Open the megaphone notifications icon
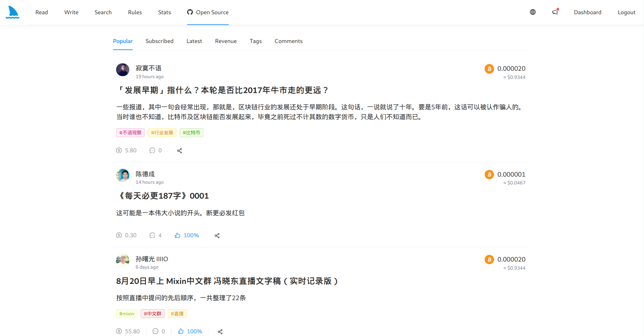Image resolution: width=644 pixels, height=336 pixels. coord(555,12)
